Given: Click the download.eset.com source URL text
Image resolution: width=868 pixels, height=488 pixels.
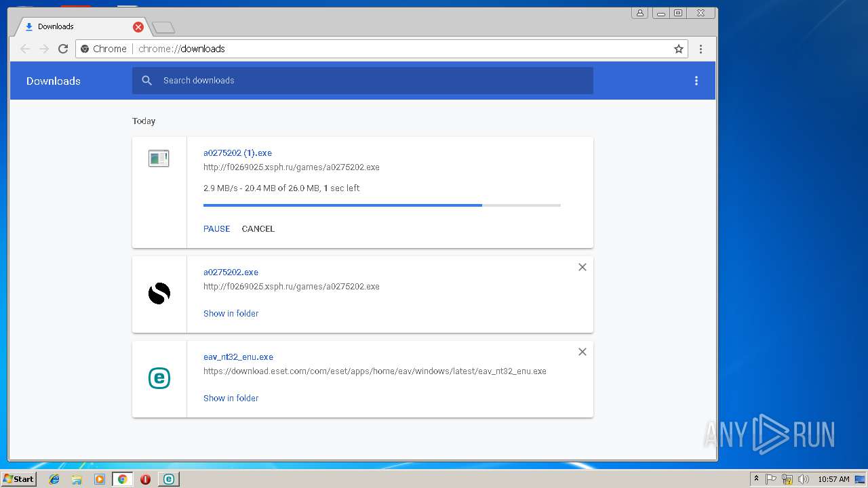Looking at the screenshot, I should click(375, 371).
